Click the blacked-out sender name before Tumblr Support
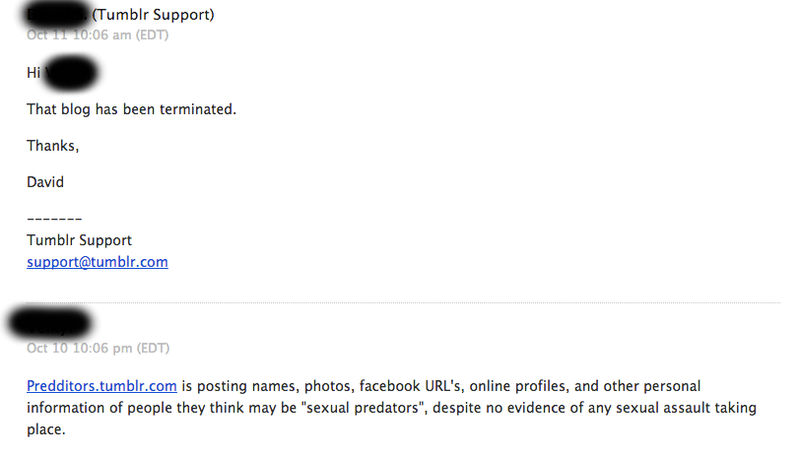 point(56,15)
